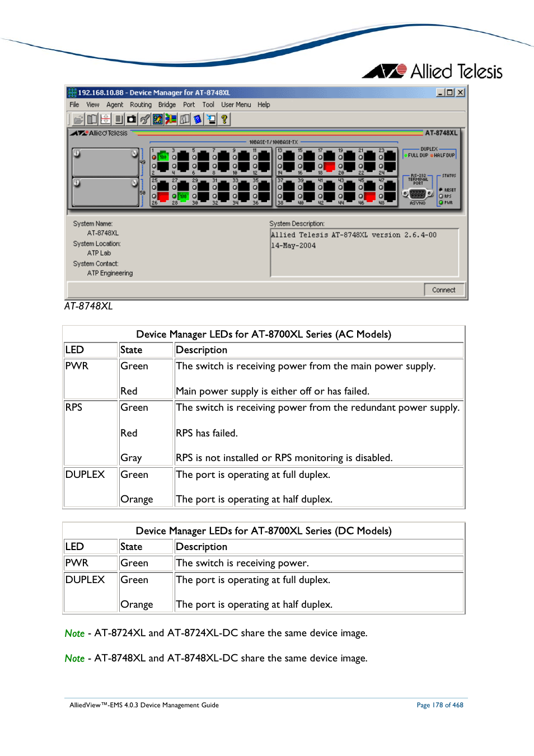Select red port 46 on the switch
534x756 pixels.
click(x=370, y=196)
